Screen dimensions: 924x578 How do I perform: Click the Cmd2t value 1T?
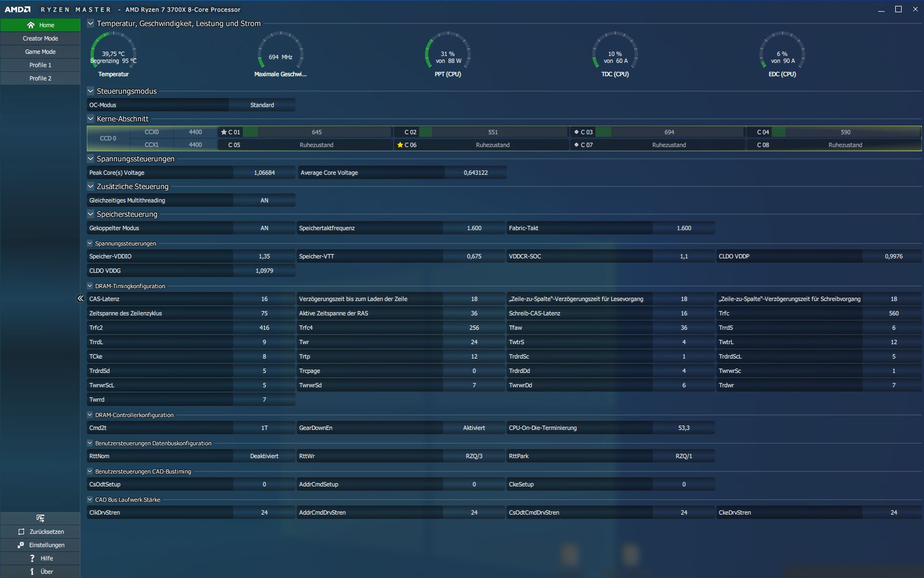tap(264, 428)
